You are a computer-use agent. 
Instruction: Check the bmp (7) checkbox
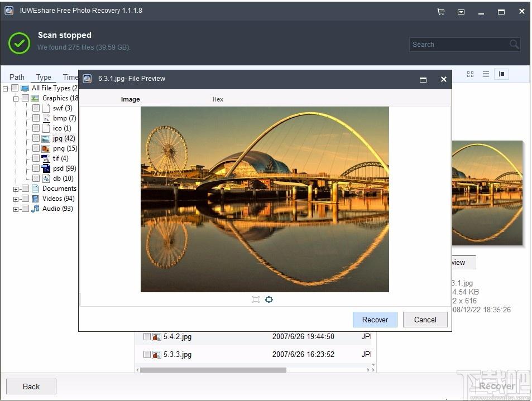tap(36, 118)
